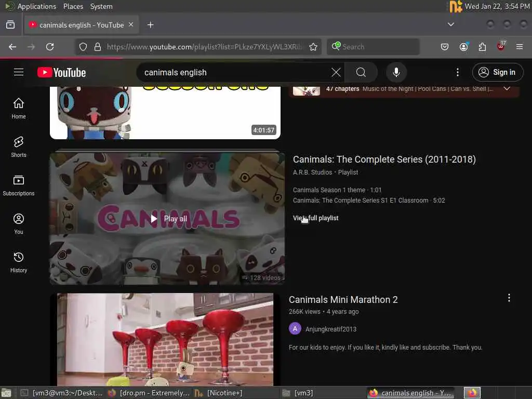
Task: Focus the Firefox Search box
Action: [x=373, y=47]
